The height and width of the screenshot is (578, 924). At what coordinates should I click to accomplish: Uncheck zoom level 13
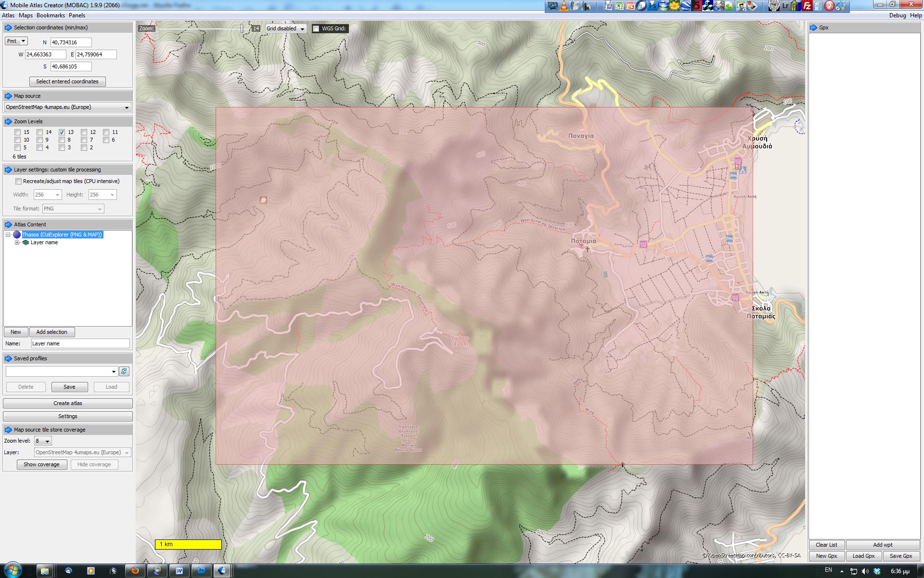(x=62, y=132)
